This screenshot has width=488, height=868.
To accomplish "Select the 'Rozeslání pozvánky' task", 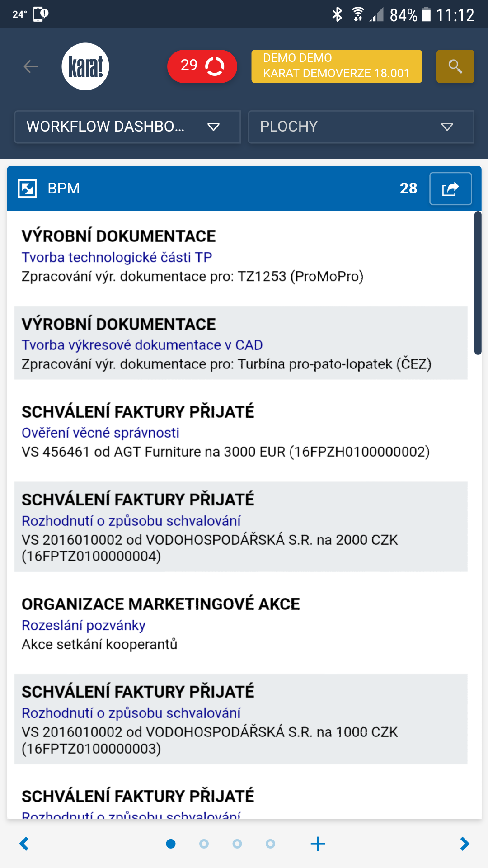I will tap(84, 625).
